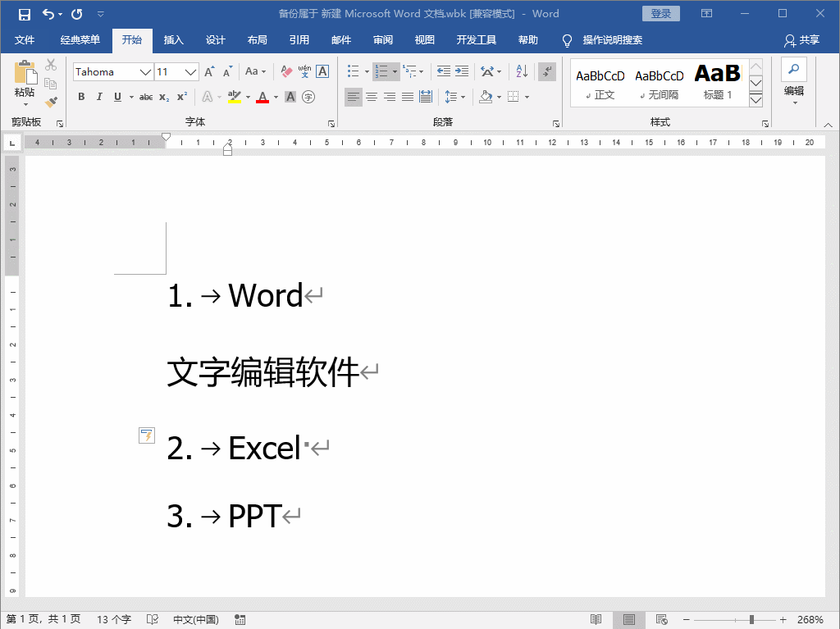840x629 pixels.
Task: Click the 共享 share button
Action: coord(802,40)
